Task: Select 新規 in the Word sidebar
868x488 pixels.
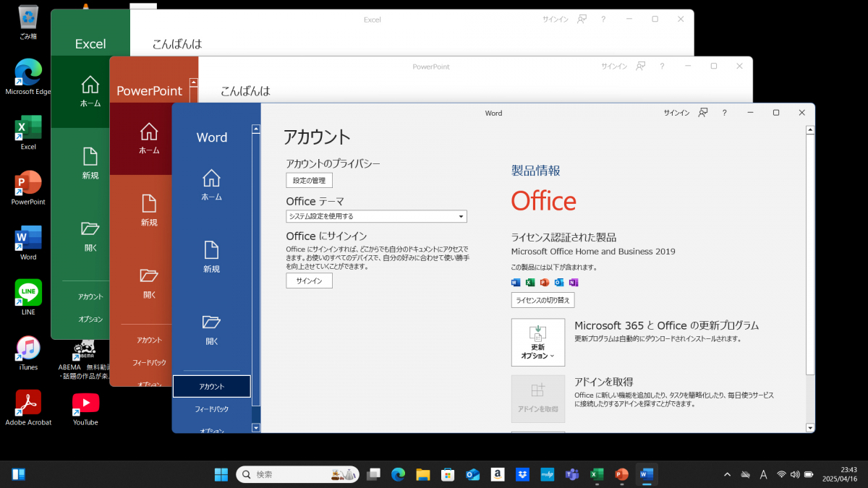Action: coord(211,257)
